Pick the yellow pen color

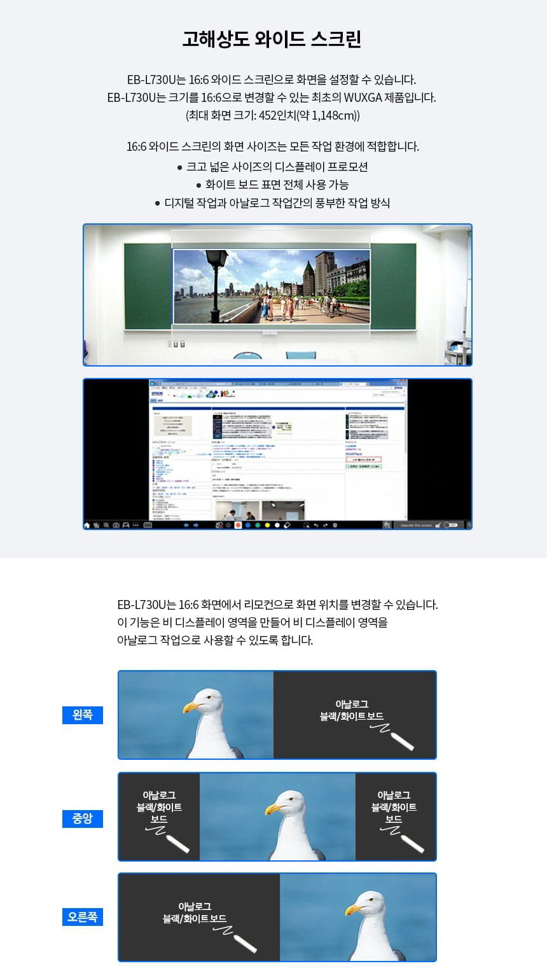267,525
